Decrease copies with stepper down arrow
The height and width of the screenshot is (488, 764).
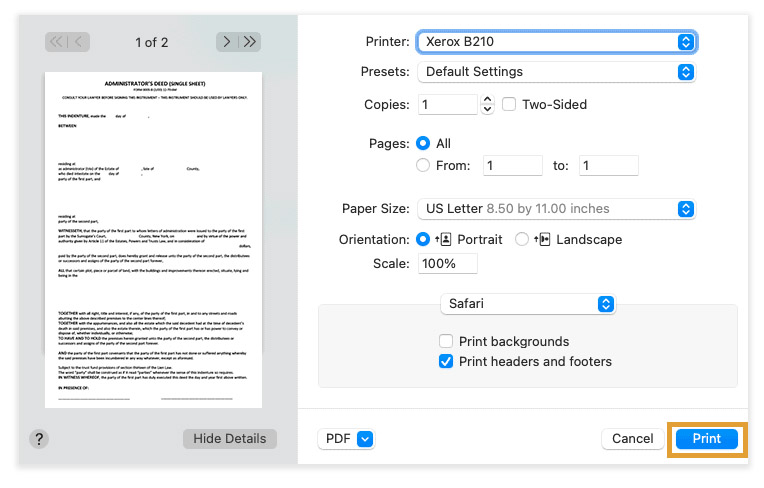487,110
